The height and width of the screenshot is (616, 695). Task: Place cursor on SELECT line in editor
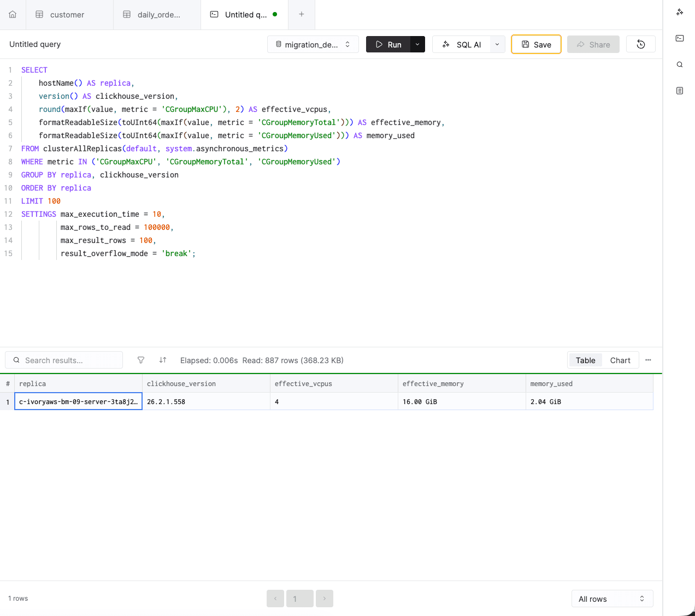pyautogui.click(x=34, y=70)
